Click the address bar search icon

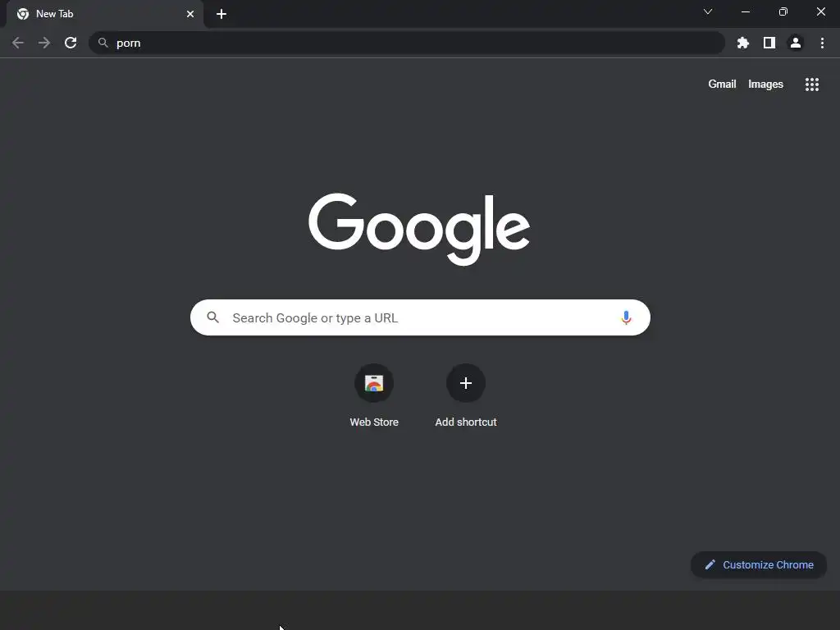[x=103, y=43]
